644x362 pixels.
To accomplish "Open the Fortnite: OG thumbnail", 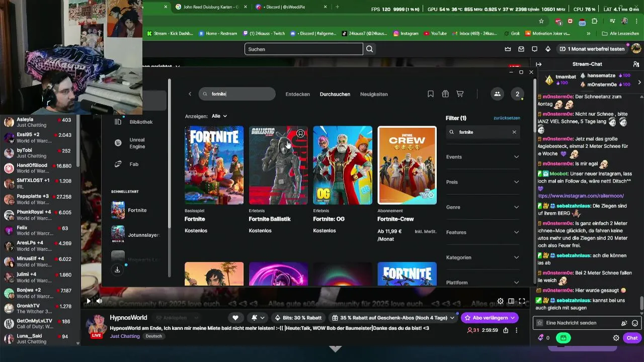I will point(343,165).
